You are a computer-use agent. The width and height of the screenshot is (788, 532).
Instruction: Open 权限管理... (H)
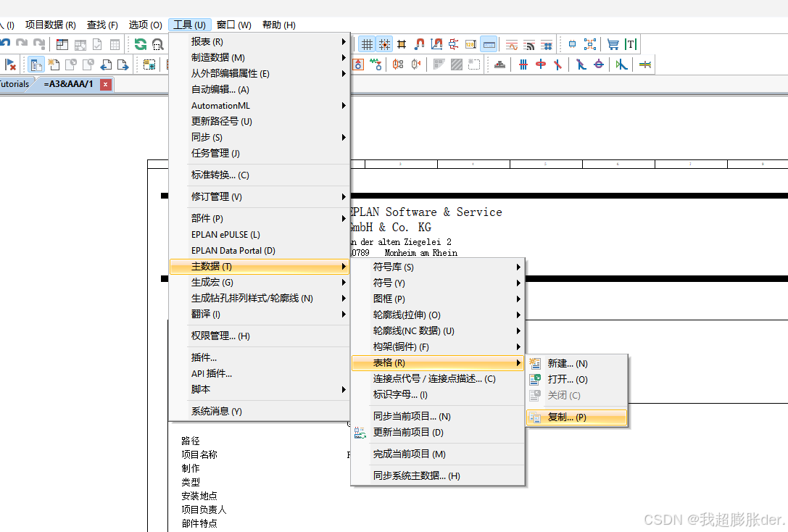(x=260, y=336)
